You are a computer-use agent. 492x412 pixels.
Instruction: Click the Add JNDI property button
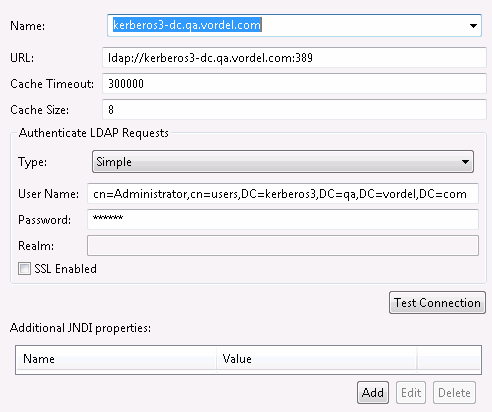click(373, 393)
